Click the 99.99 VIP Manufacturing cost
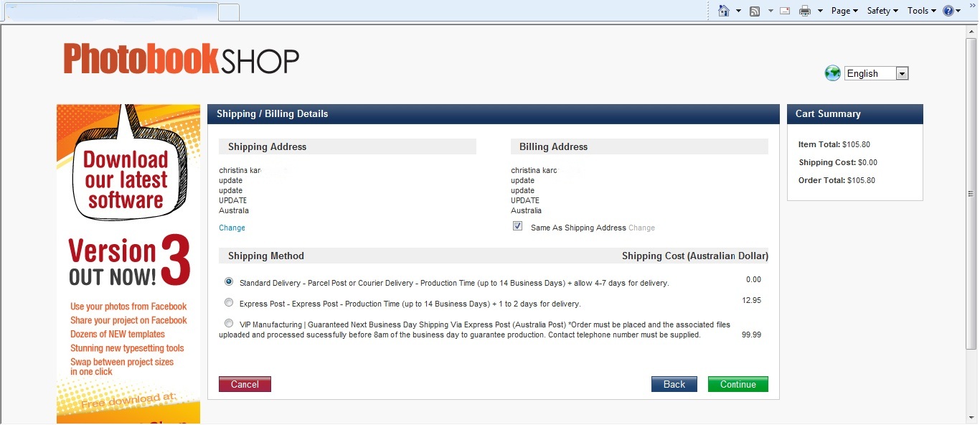Image resolution: width=980 pixels, height=425 pixels. tap(751, 335)
